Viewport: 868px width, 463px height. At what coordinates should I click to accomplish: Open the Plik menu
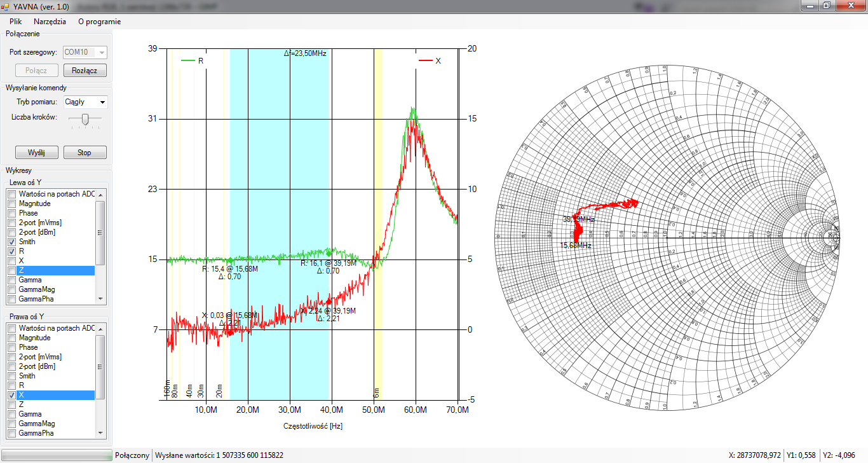click(16, 22)
